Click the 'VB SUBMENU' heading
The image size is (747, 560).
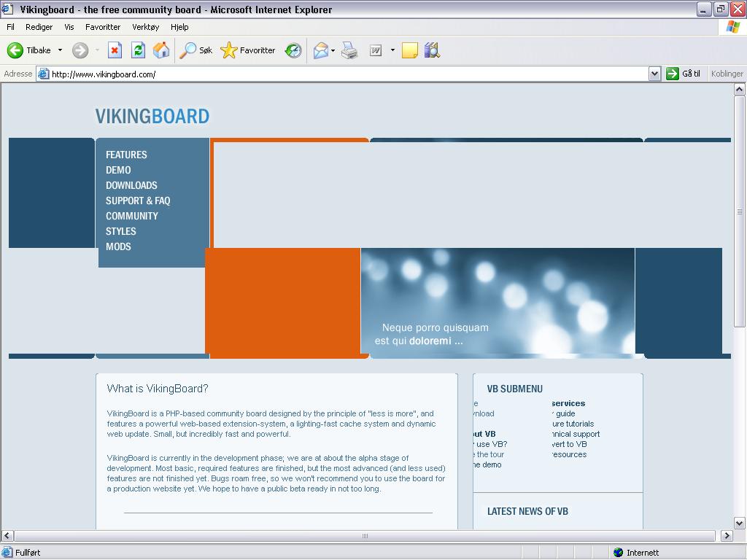pyautogui.click(x=514, y=389)
